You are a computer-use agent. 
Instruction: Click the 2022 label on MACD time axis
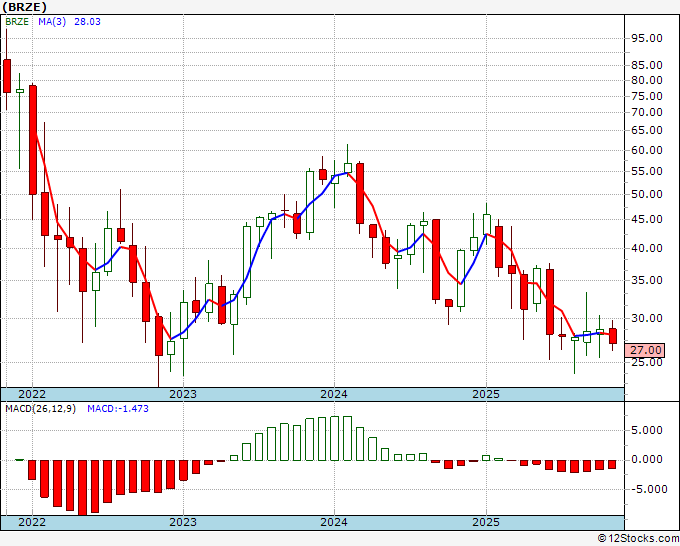click(x=32, y=522)
